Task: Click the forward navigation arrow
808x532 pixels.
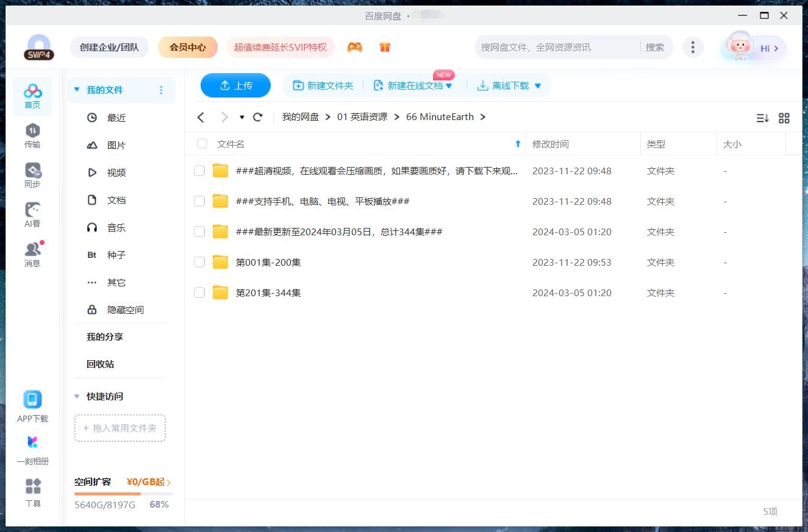Action: coord(224,117)
